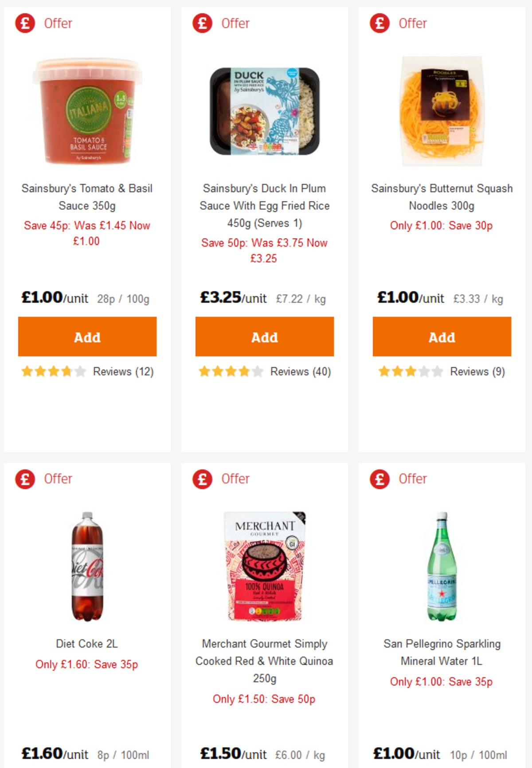Add Butternut Squash Noodles to basket
Viewport: 532px width, 768px height.
tap(441, 337)
